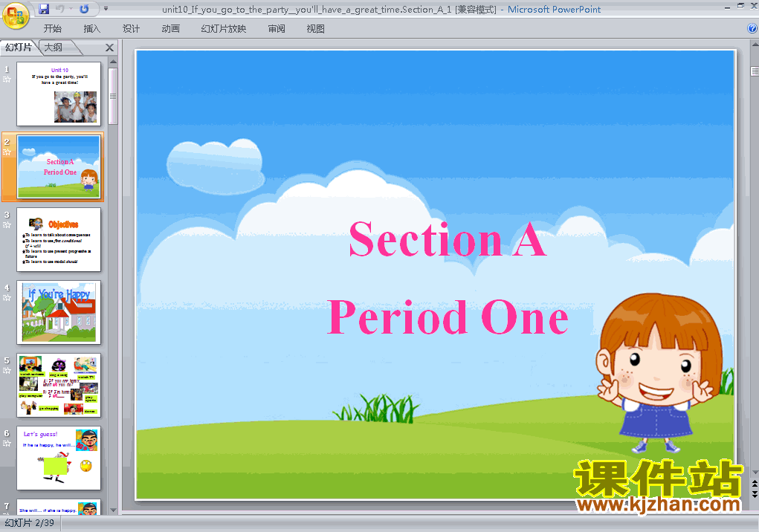Select slide 2 Section A thumbnail
759x532 pixels.
click(x=59, y=167)
